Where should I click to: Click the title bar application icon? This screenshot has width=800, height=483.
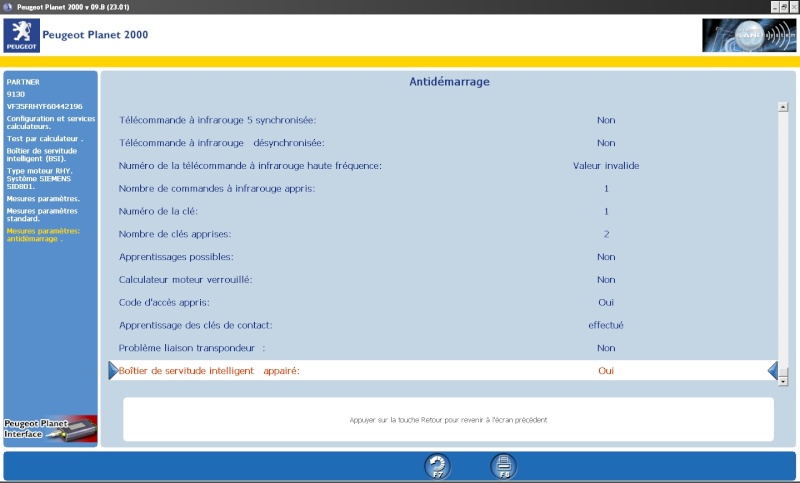[7, 7]
